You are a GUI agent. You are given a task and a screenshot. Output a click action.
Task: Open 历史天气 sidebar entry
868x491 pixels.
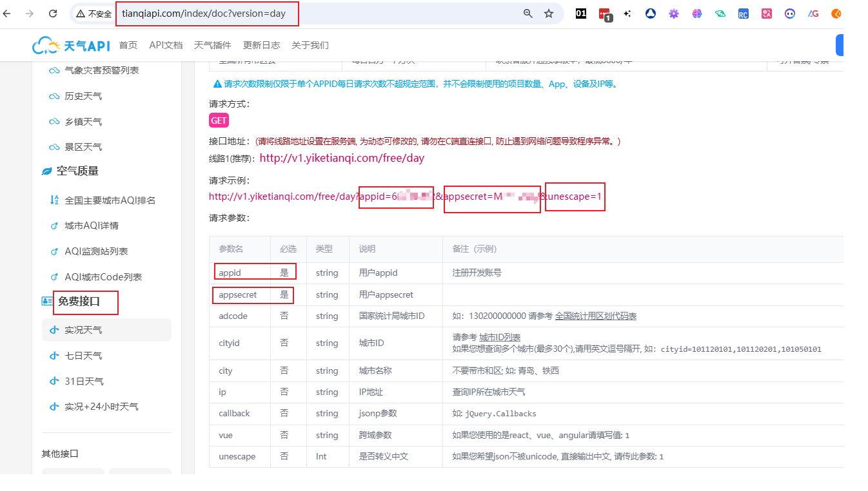pyautogui.click(x=83, y=96)
